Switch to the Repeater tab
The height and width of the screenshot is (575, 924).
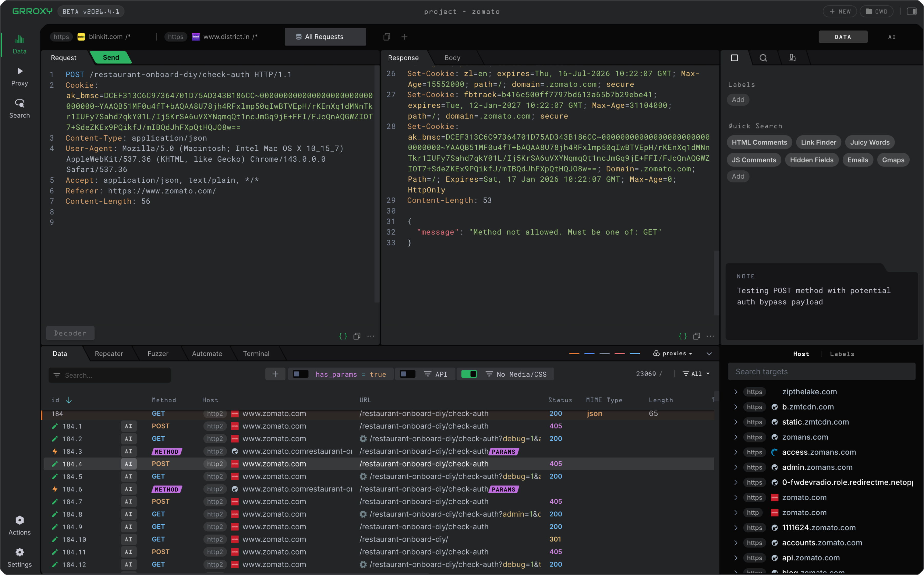[109, 354]
